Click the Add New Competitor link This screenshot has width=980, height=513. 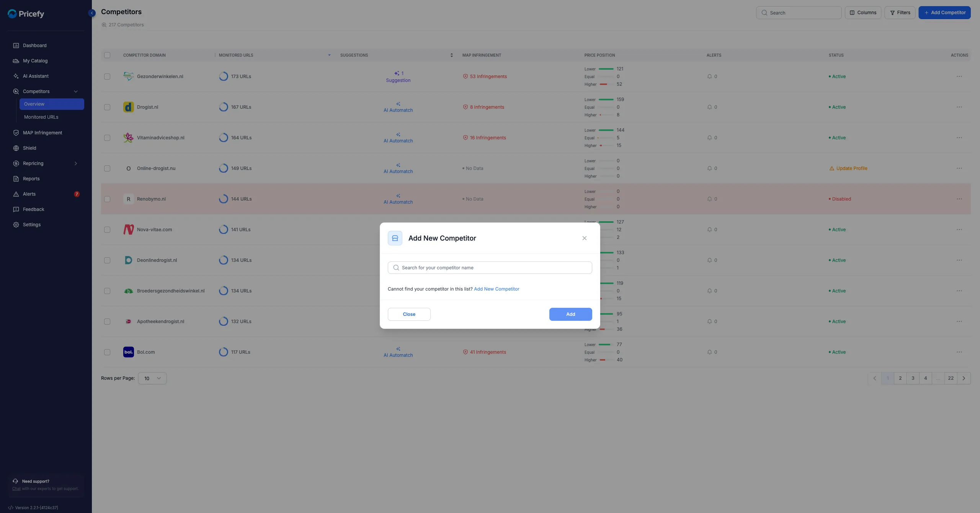pos(497,289)
